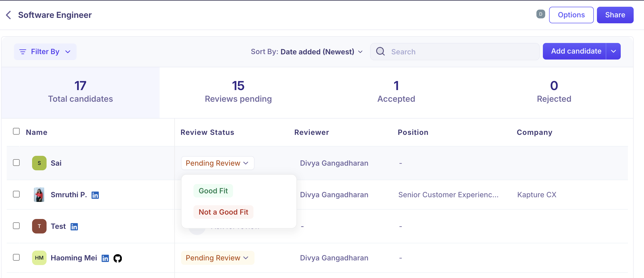Go back using the back arrow
This screenshot has width=644, height=278.
(x=9, y=15)
